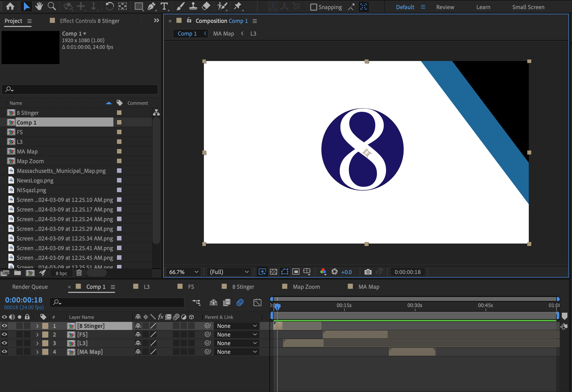Open the (Full) resolution dropdown
572x392 pixels.
pyautogui.click(x=229, y=272)
